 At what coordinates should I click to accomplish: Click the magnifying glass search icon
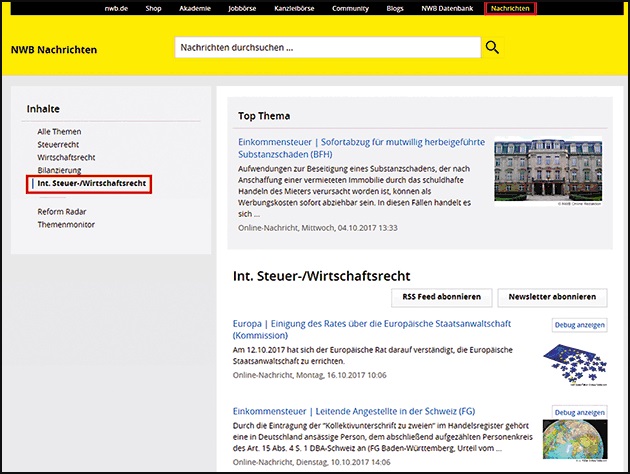point(492,47)
